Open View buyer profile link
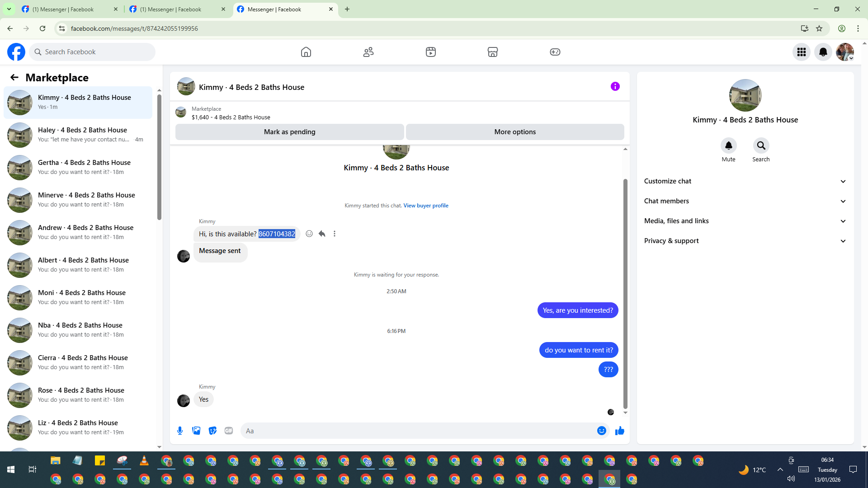This screenshot has width=868, height=488. coord(425,206)
